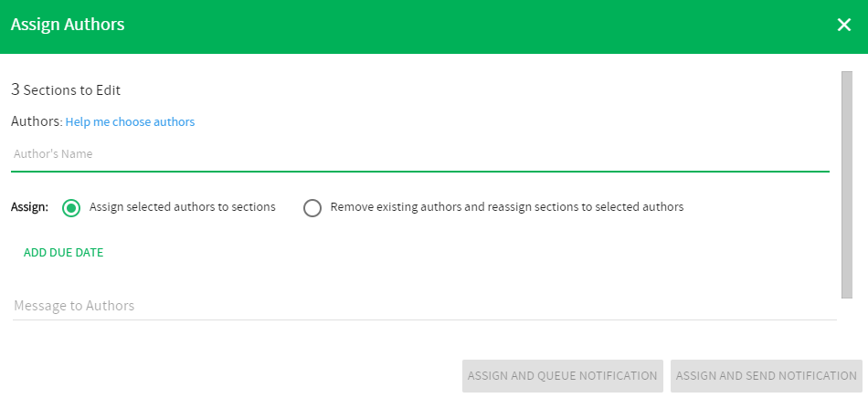Click the ADD DUE DATE button
868x398 pixels.
click(x=64, y=253)
